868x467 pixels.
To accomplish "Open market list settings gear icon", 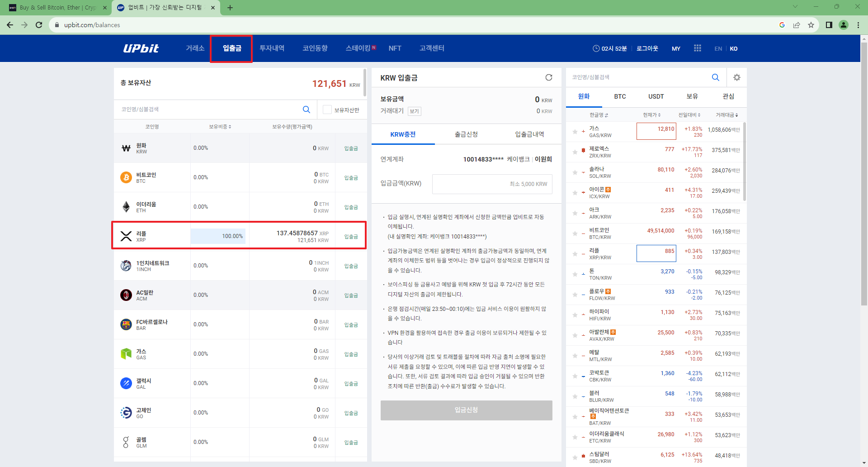I will coord(736,77).
